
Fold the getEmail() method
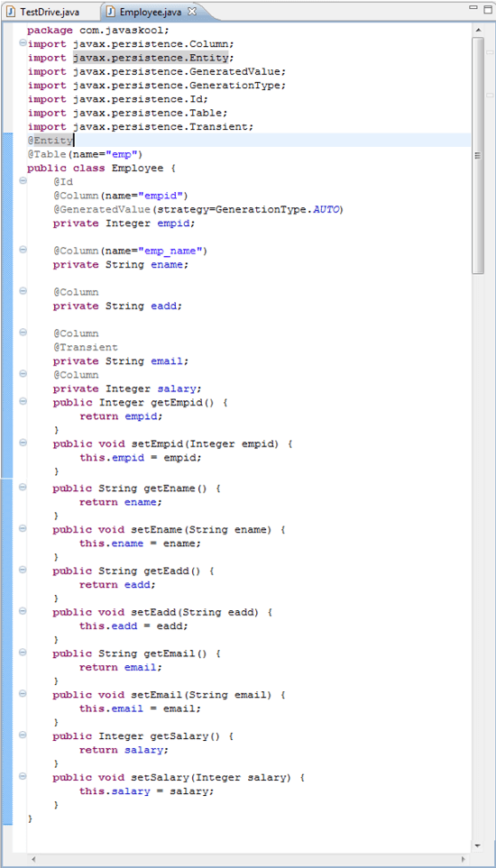[x=23, y=653]
